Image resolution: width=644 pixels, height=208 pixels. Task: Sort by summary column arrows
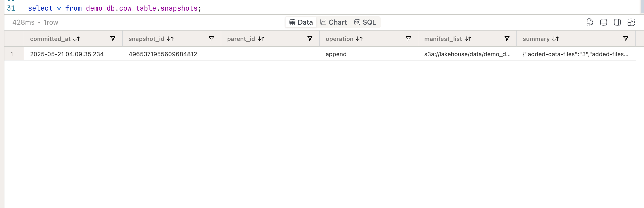click(556, 39)
